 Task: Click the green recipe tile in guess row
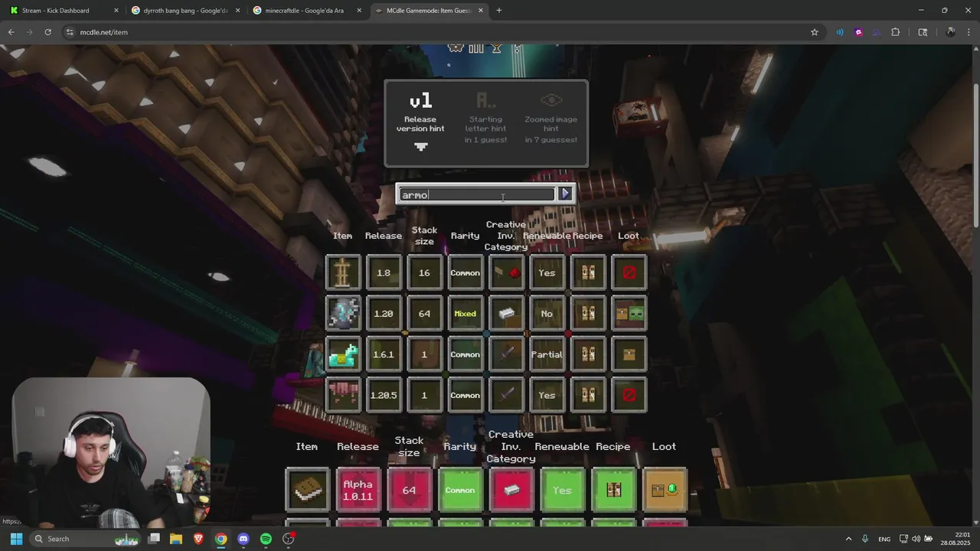(x=613, y=490)
